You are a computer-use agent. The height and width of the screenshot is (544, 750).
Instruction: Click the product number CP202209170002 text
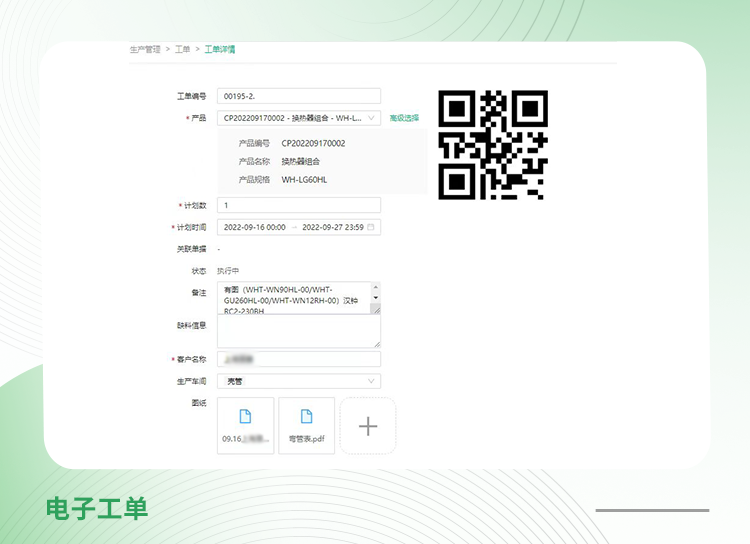coord(313,144)
